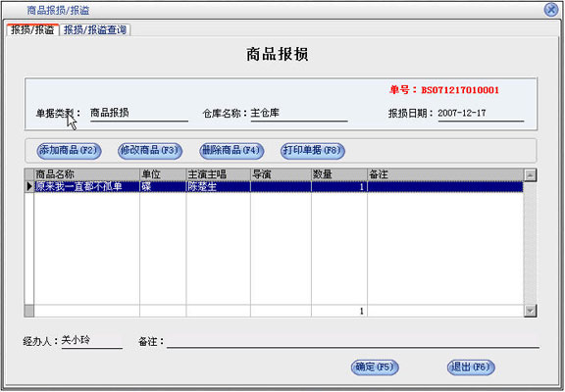Exit using the 退出 (F6) button
This screenshot has width=565, height=392.
471,367
